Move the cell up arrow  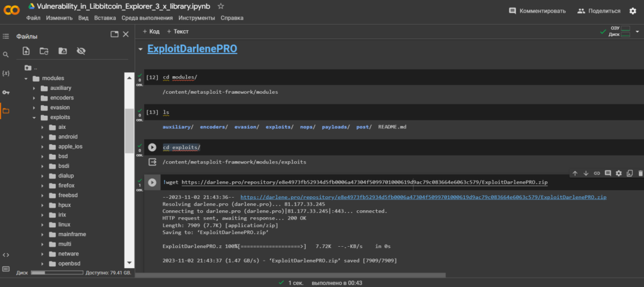575,173
